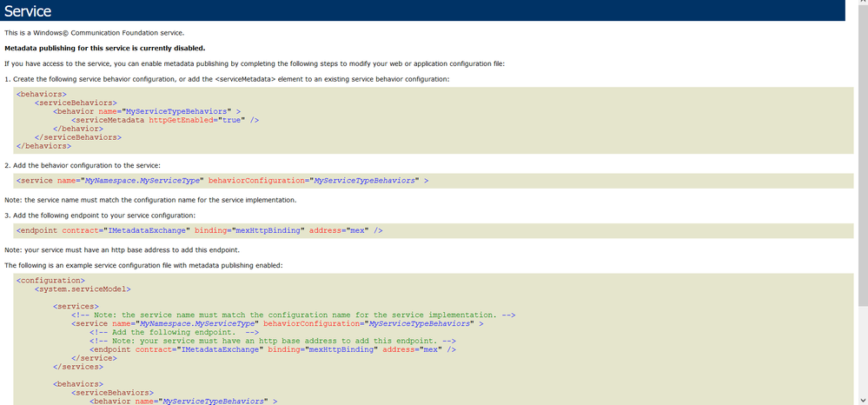The height and width of the screenshot is (405, 868).
Task: Click the closing </behavior> tag line
Action: [x=78, y=129]
